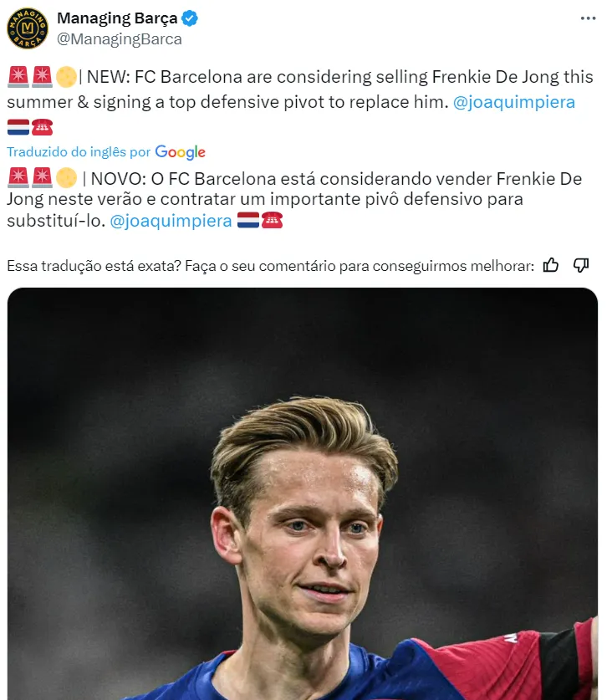The image size is (607, 700).
Task: Open the @ManagingBarca handle link
Action: [119, 39]
